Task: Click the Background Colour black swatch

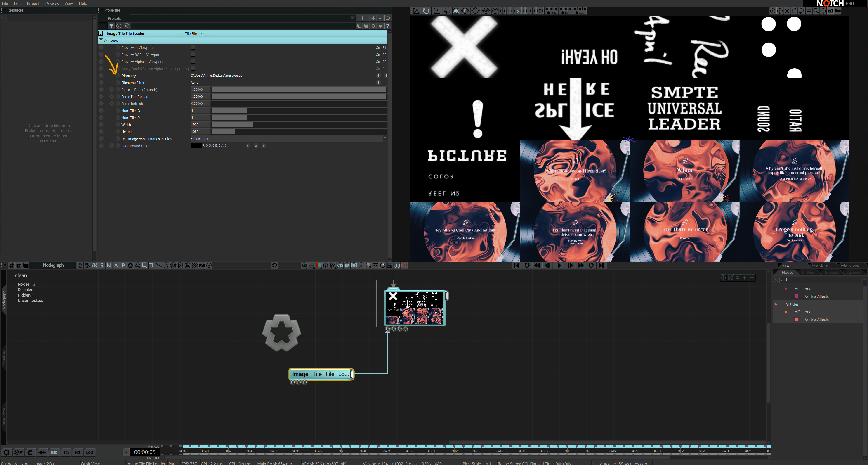Action: [196, 146]
